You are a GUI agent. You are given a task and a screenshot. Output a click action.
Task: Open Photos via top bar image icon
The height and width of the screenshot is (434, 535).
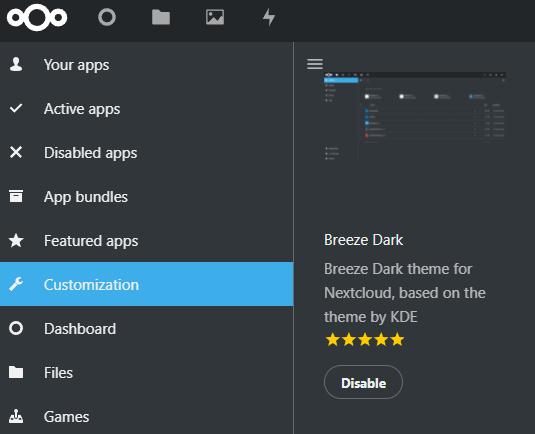coord(215,17)
